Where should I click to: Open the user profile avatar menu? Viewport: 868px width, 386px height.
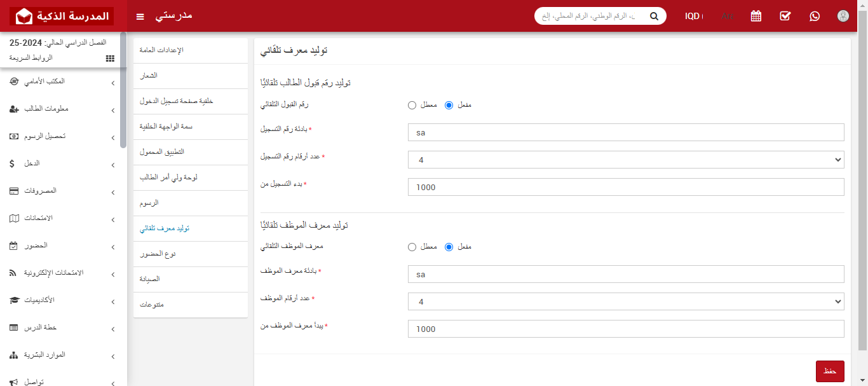pyautogui.click(x=843, y=16)
